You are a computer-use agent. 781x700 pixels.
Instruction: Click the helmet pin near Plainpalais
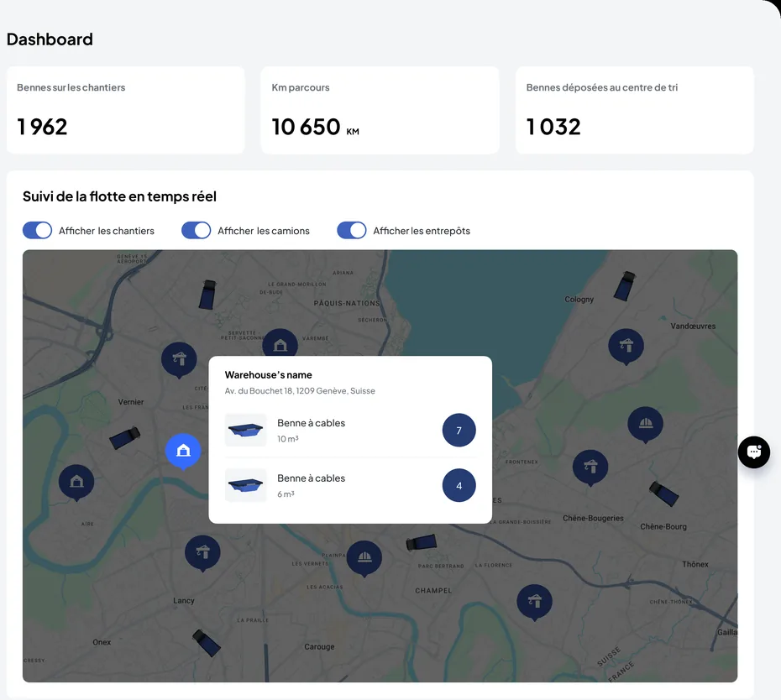click(364, 558)
